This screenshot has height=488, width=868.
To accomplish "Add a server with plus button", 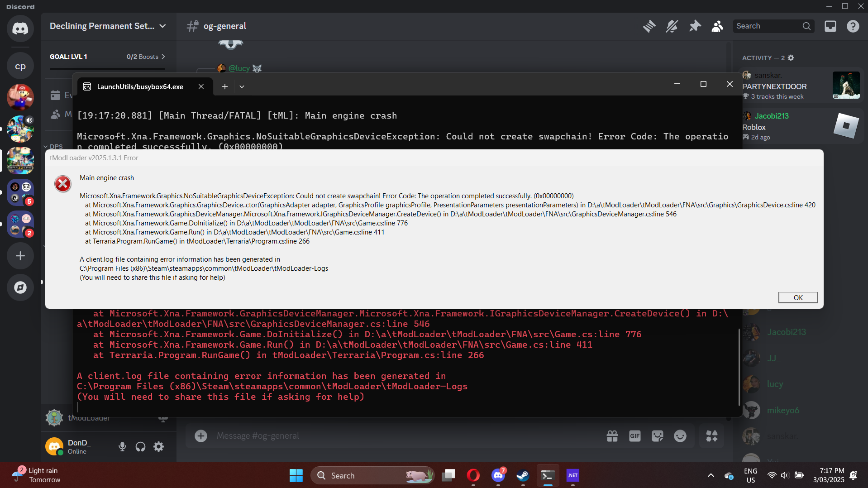I will click(x=20, y=256).
